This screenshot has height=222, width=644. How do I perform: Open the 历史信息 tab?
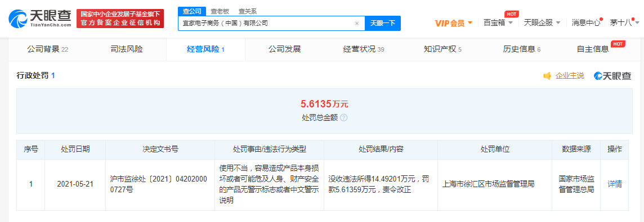[x=522, y=49]
